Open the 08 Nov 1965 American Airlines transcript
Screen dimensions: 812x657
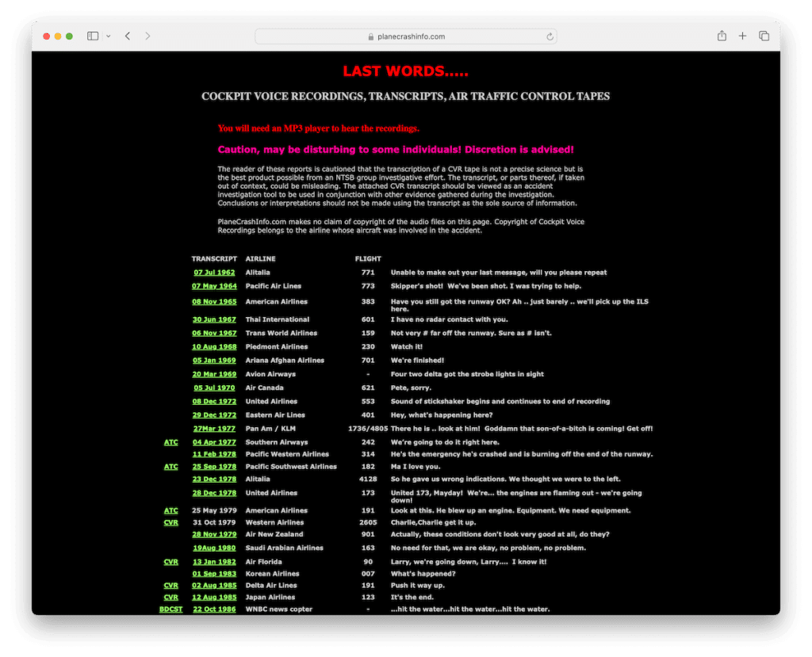coord(214,301)
